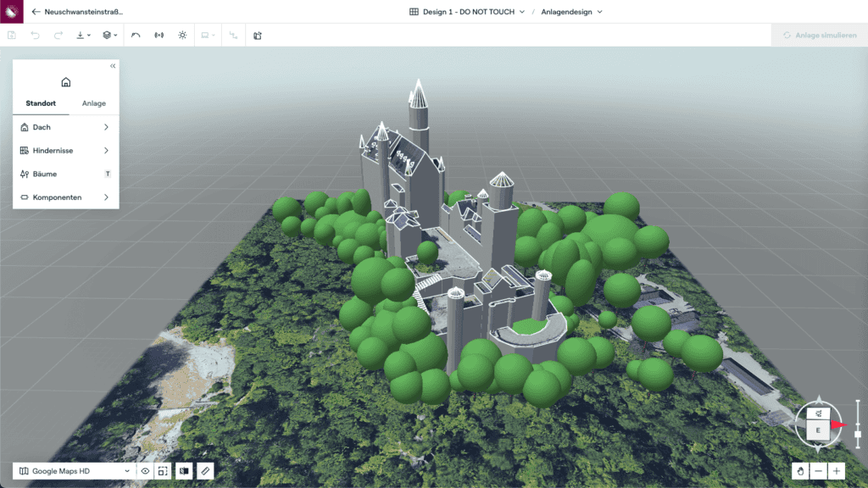Viewport: 868px width, 488px height.
Task: Click the Neuschwansteinstraß project title
Action: 84,12
